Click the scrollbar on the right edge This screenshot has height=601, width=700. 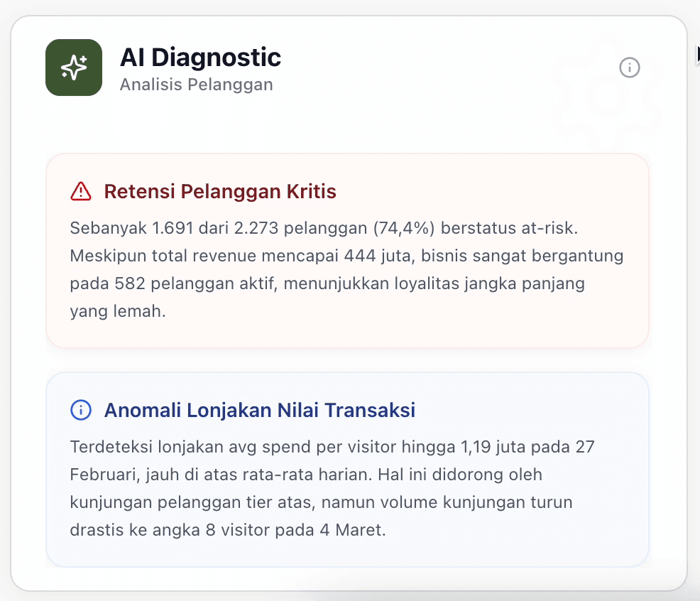point(697,53)
